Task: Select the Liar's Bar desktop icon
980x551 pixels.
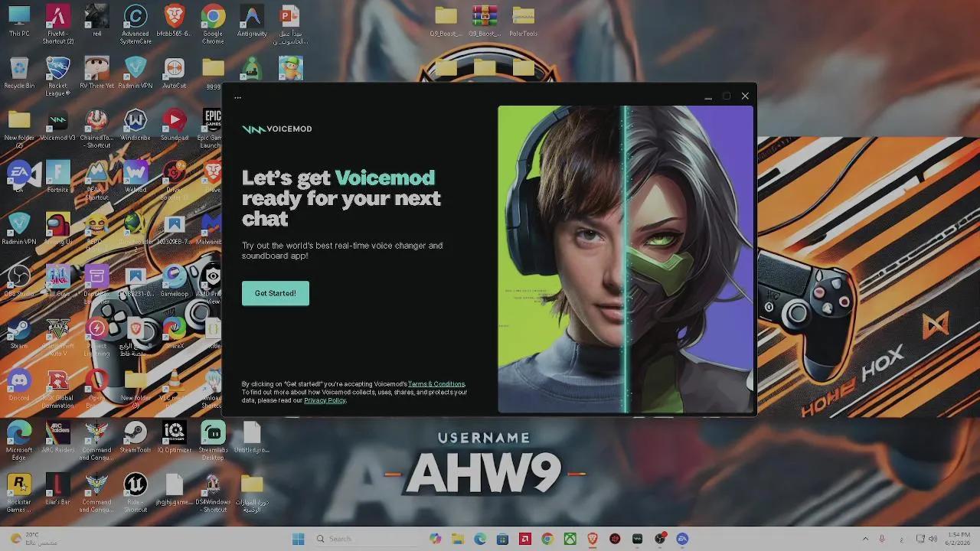Action: (x=57, y=488)
